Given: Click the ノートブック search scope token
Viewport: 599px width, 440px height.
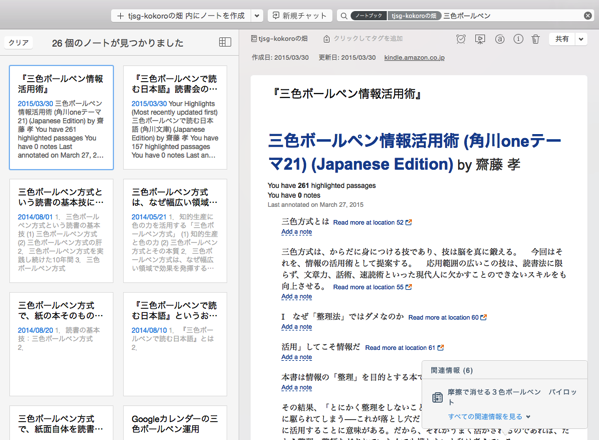Looking at the screenshot, I should [369, 16].
